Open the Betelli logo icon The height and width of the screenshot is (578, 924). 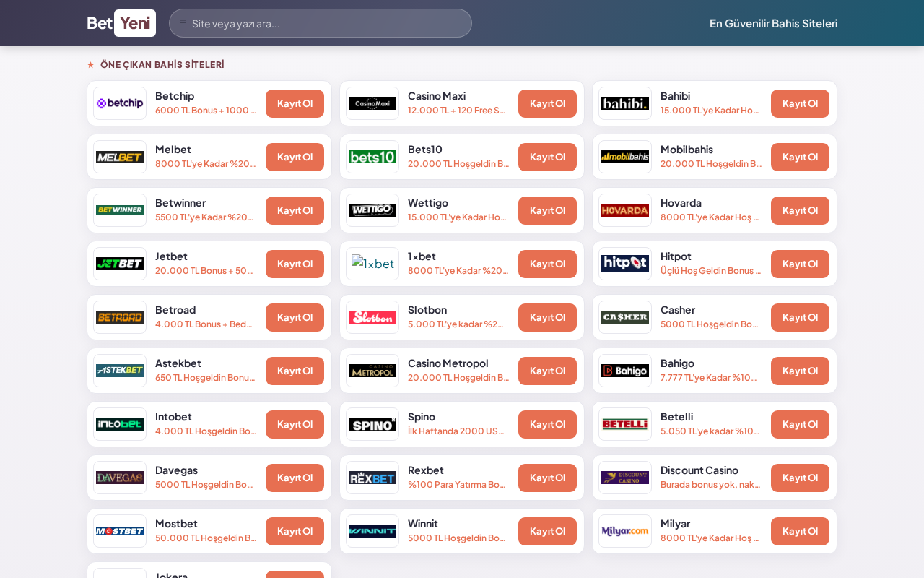pos(625,424)
